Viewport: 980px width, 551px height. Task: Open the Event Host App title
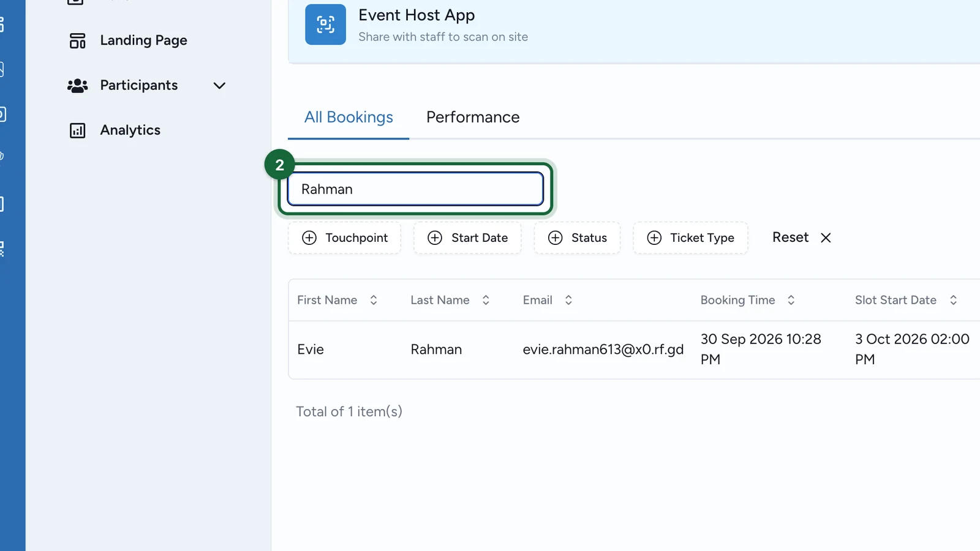pyautogui.click(x=417, y=15)
